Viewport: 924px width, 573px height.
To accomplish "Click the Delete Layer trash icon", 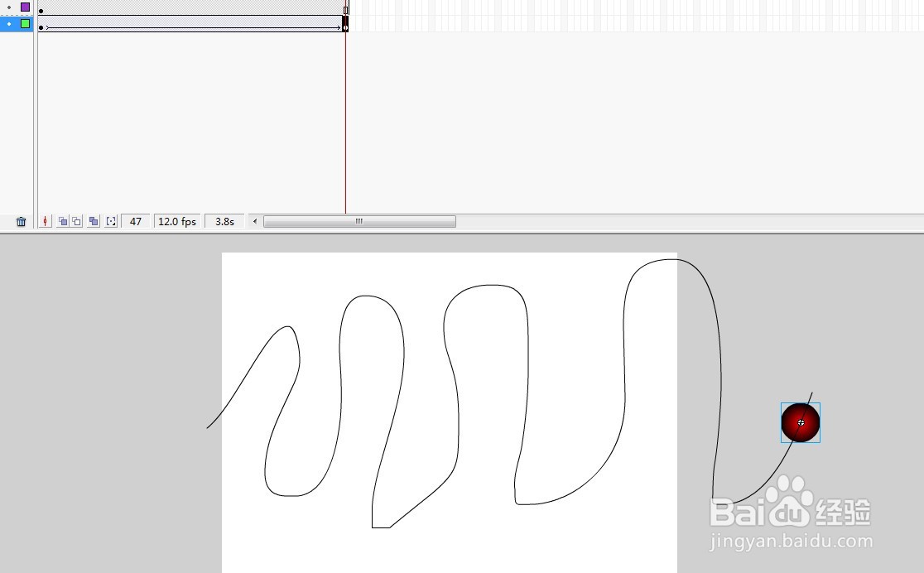I will coord(22,222).
